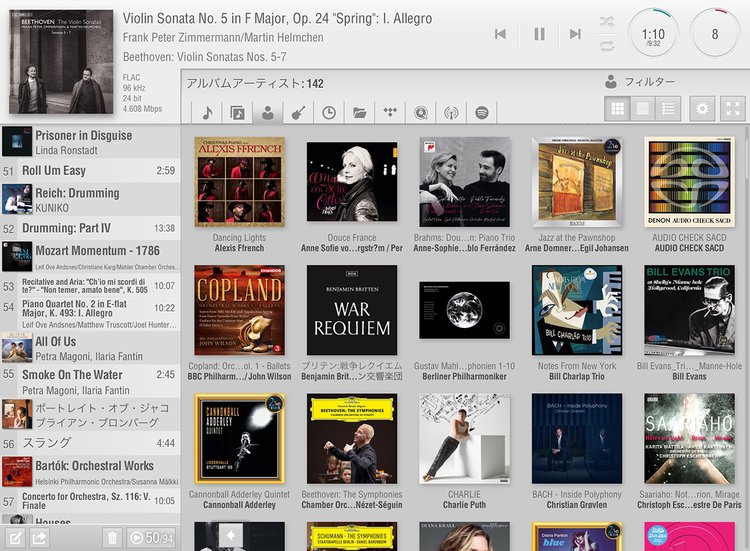750x551 pixels.
Task: Toggle shuffle playback
Action: [x=607, y=21]
